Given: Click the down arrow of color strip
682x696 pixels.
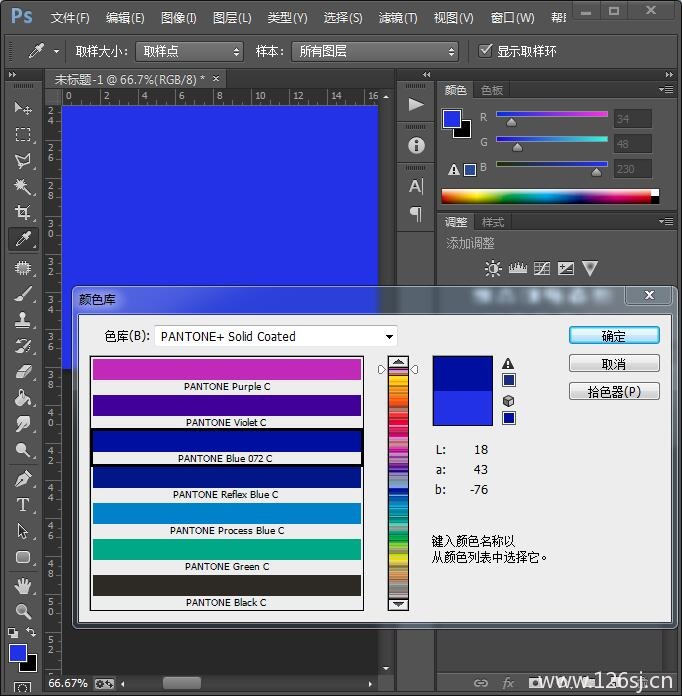Looking at the screenshot, I should point(398,604).
